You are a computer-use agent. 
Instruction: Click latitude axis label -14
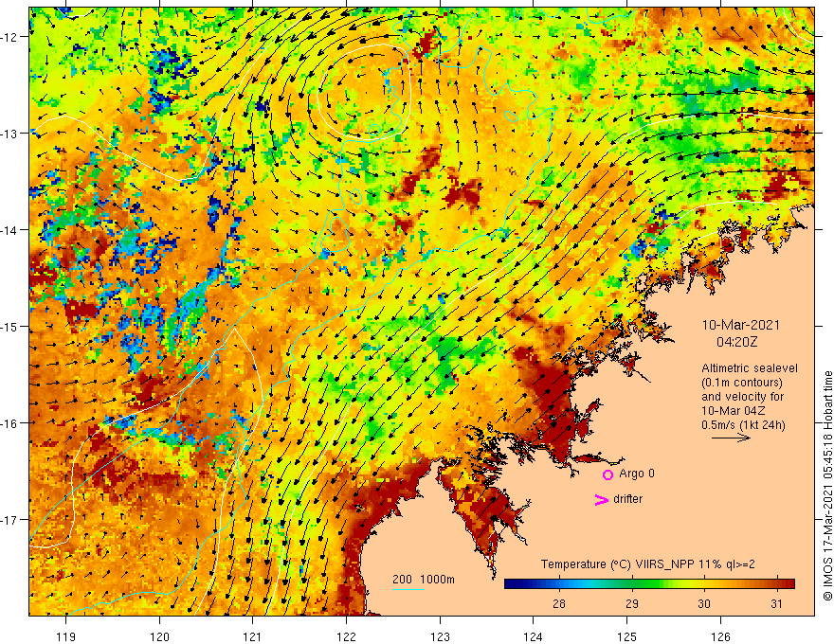point(10,230)
